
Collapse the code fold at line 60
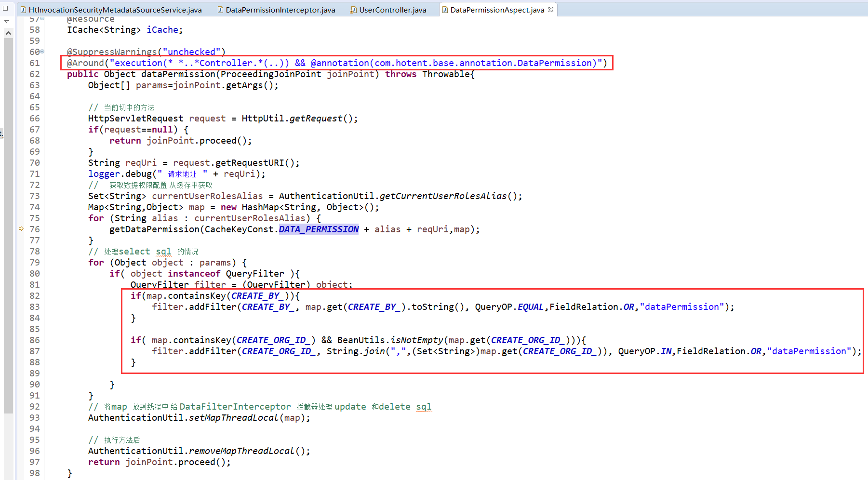pyautogui.click(x=42, y=51)
